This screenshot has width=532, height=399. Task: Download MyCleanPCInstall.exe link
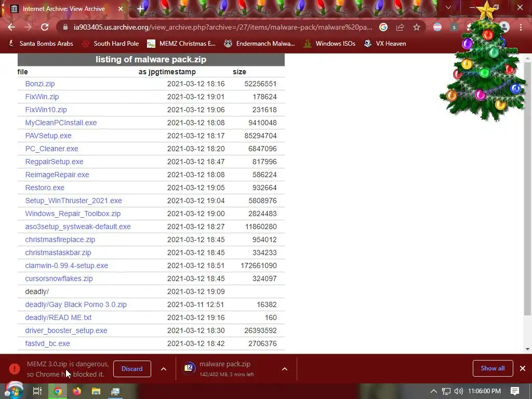(x=61, y=123)
